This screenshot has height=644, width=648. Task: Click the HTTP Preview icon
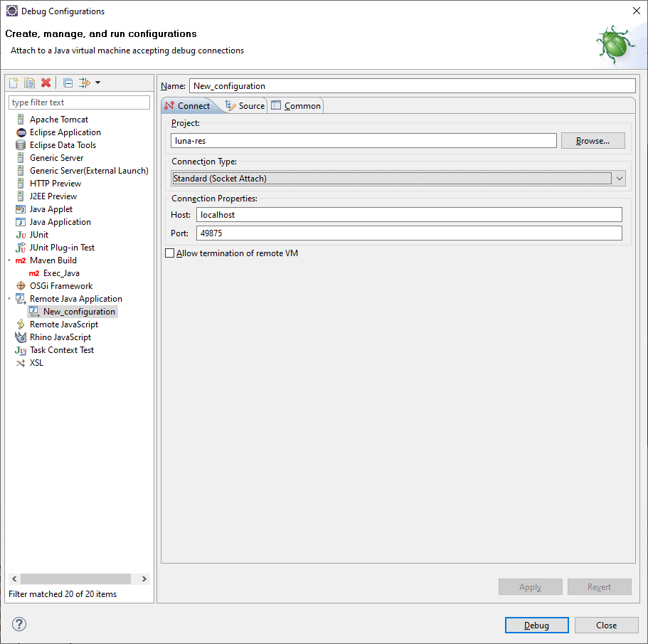coord(21,184)
